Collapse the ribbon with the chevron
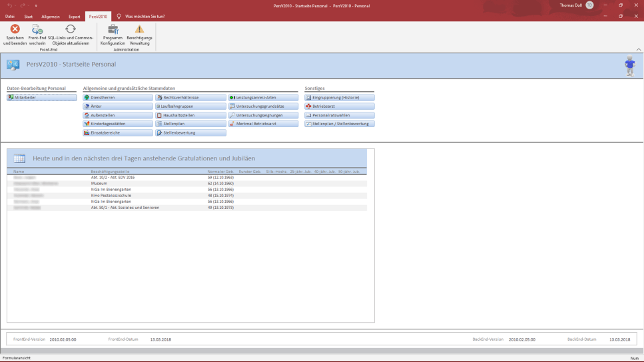 pos(639,50)
